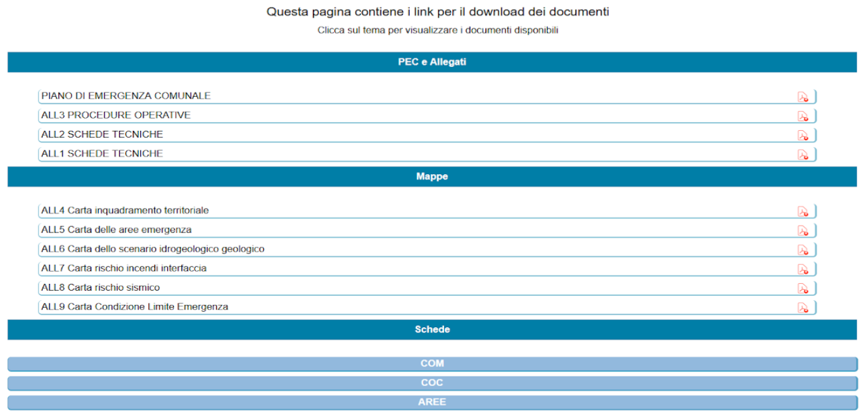
Task: Open the COM schede bar
Action: coord(432,364)
